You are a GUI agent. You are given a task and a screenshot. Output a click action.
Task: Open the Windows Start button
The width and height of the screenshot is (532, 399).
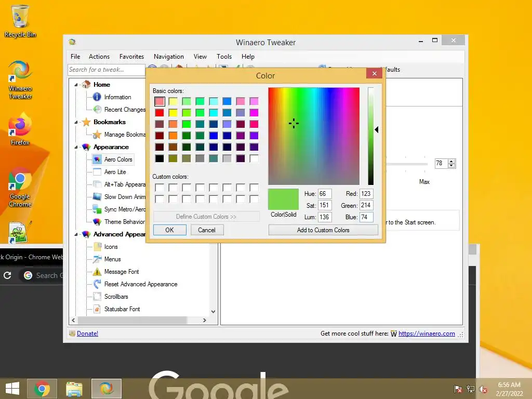(12, 388)
